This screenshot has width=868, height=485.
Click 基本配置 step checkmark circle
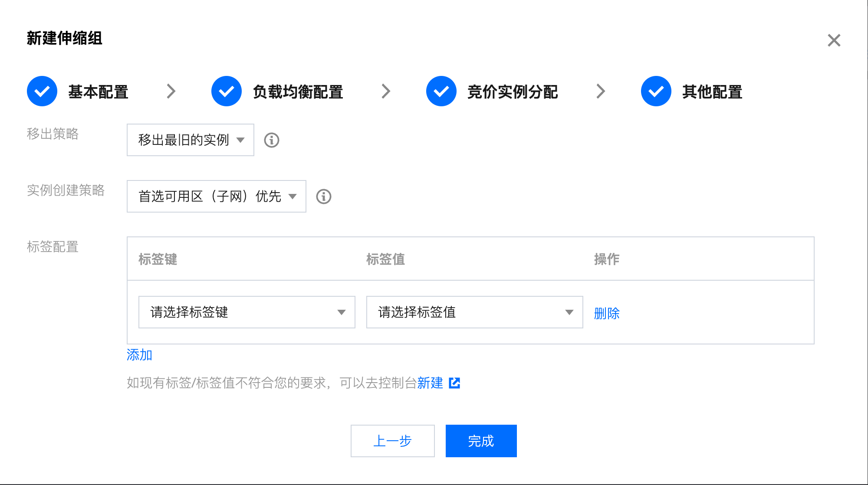pos(42,92)
